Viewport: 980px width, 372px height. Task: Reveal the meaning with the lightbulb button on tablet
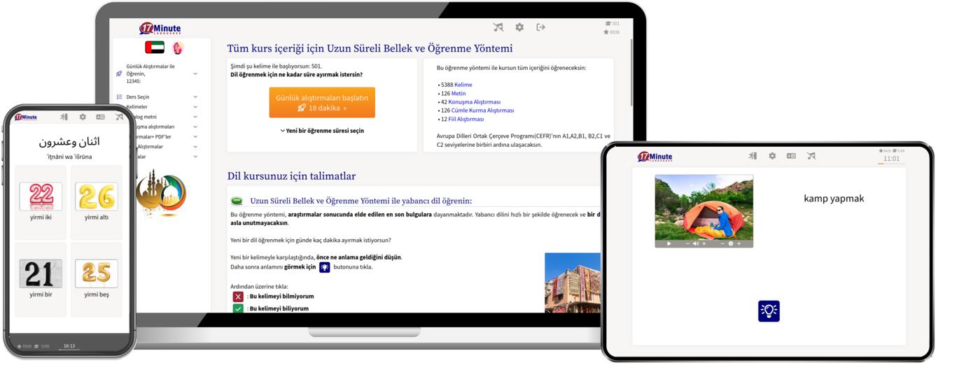click(769, 311)
